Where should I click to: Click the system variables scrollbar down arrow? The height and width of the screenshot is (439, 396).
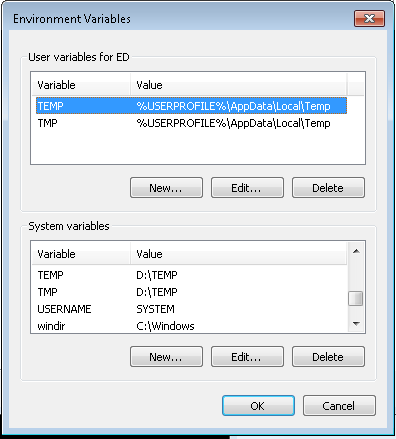(356, 324)
